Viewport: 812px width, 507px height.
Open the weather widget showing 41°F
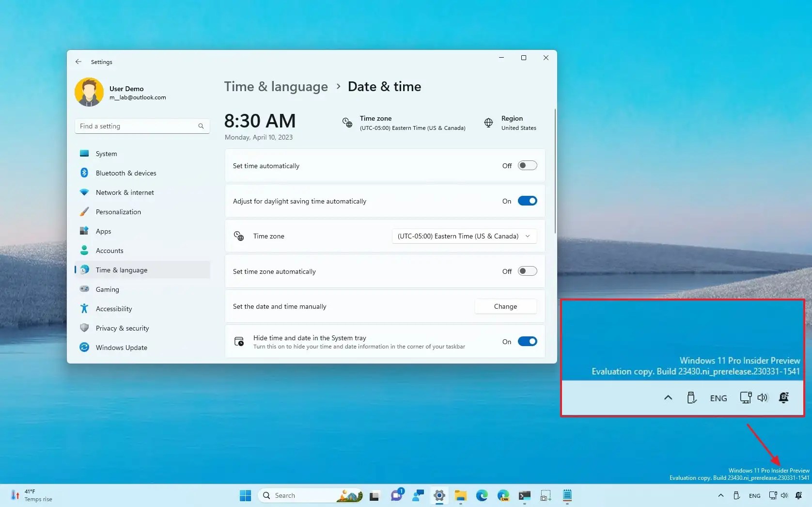[30, 495]
